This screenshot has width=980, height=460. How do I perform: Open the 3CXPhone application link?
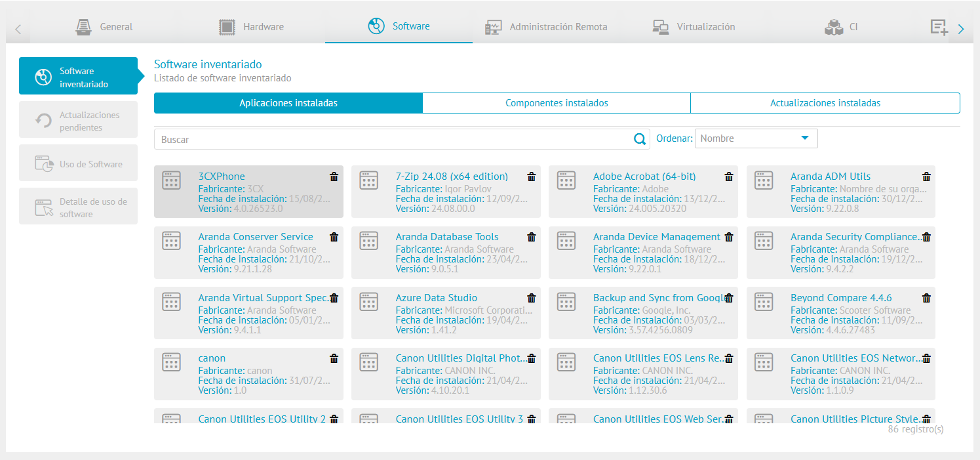(x=222, y=177)
